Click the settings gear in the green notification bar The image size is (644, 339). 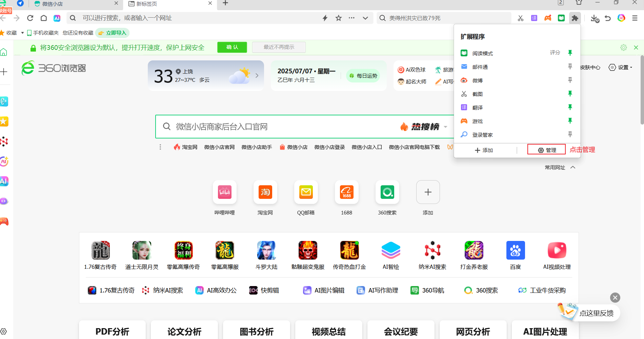[624, 48]
